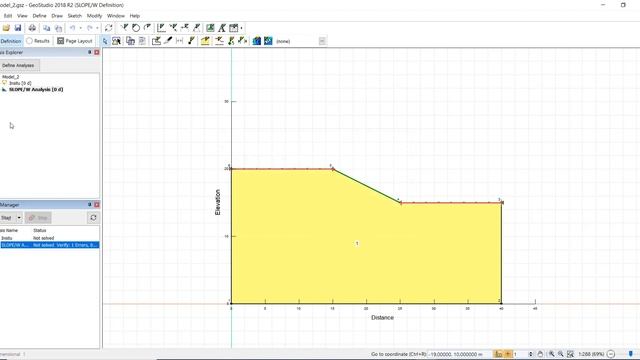Open the Page Layout view

click(x=75, y=41)
